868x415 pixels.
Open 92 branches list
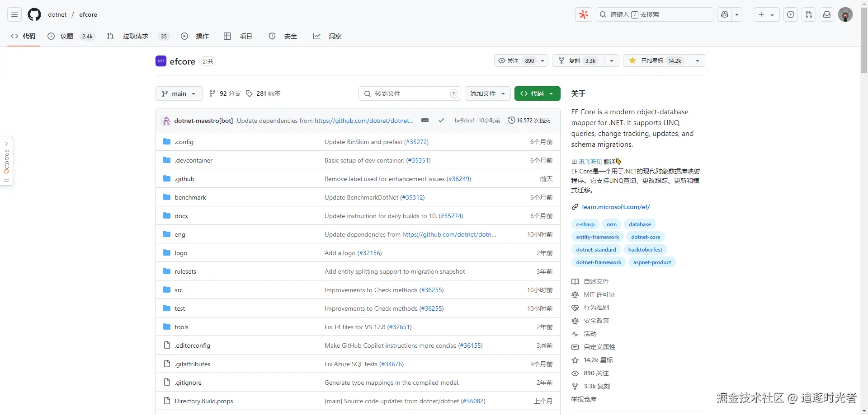coord(225,93)
